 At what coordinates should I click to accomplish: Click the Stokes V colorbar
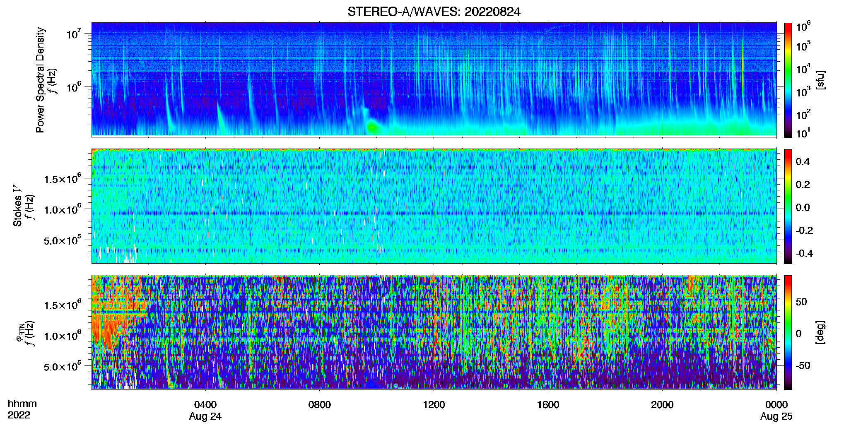tap(788, 206)
